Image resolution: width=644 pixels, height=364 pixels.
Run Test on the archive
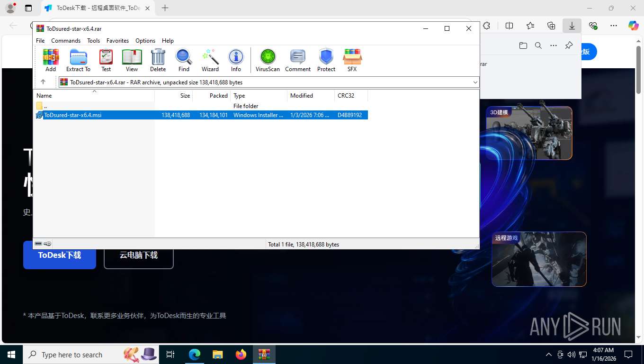click(106, 60)
